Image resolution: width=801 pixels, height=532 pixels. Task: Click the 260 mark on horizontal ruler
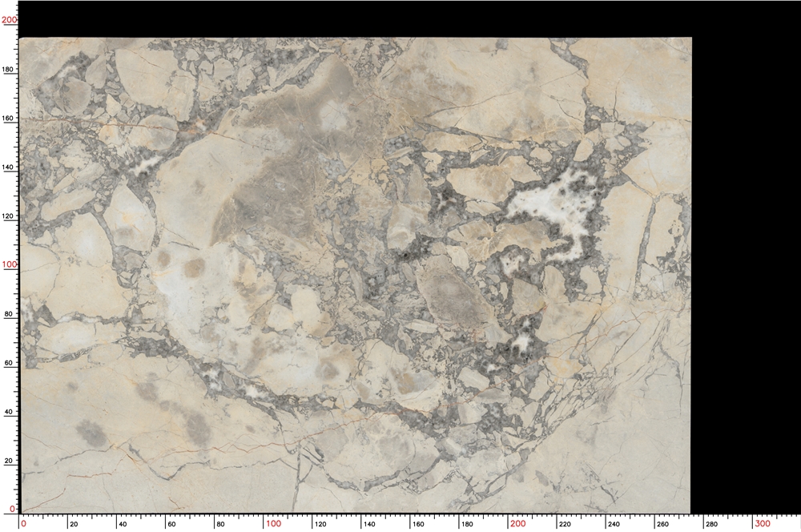662,524
